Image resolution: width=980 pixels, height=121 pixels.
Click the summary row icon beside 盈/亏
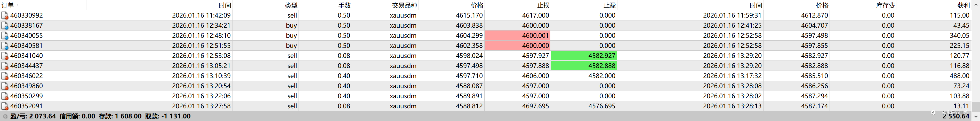pyautogui.click(x=5, y=116)
